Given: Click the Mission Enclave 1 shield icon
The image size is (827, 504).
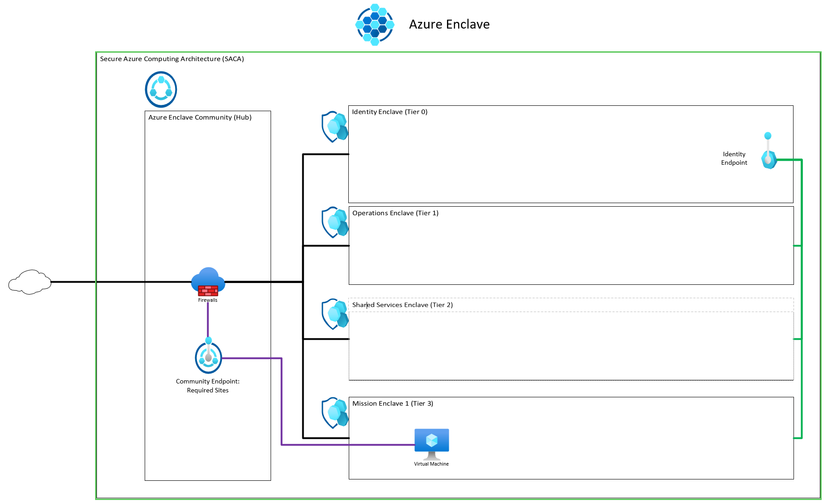Looking at the screenshot, I should click(x=335, y=413).
